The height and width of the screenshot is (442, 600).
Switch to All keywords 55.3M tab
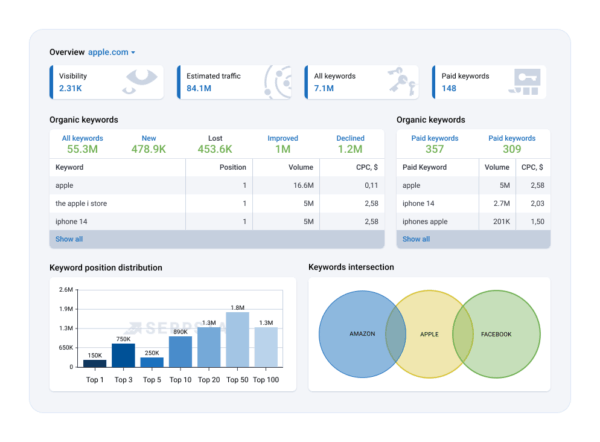pos(82,144)
